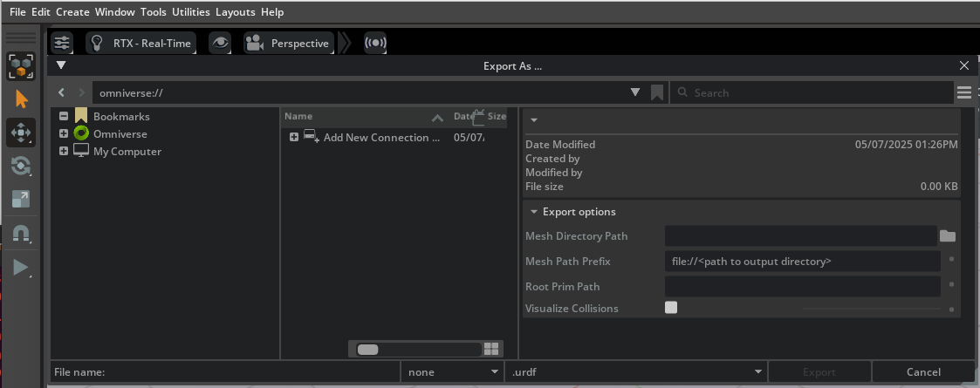Toggle viewport visibility eye icon
The width and height of the screenshot is (980, 388).
tap(221, 43)
